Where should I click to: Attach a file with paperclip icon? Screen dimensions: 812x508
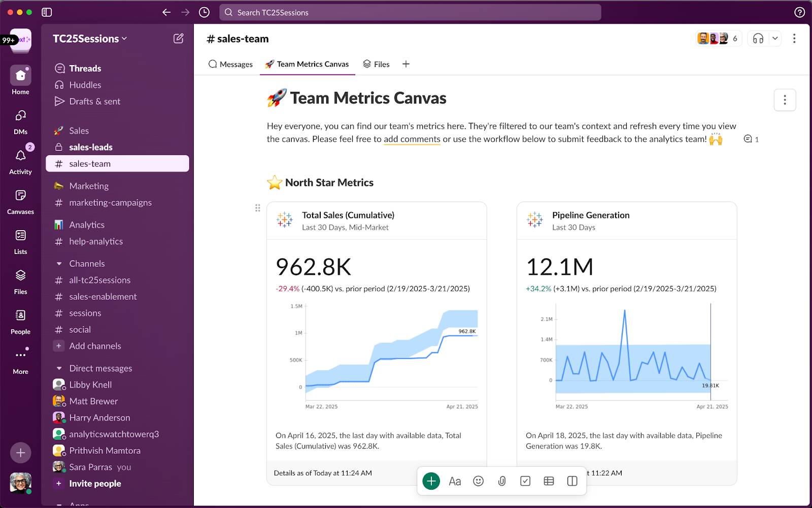(x=502, y=481)
